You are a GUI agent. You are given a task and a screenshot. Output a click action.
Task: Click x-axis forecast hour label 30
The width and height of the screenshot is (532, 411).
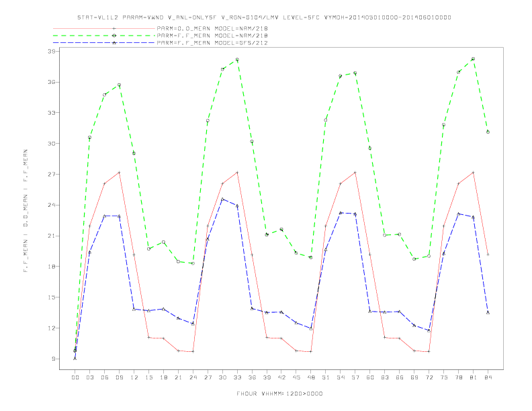tap(222, 377)
